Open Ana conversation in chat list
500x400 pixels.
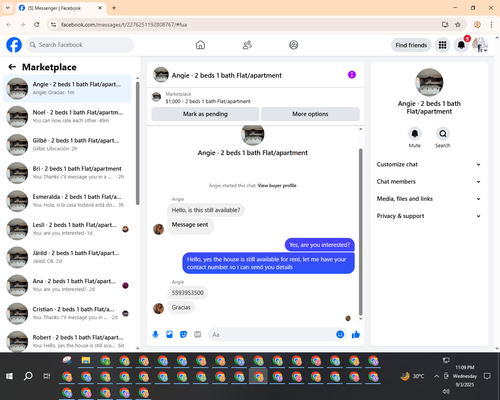(x=67, y=285)
